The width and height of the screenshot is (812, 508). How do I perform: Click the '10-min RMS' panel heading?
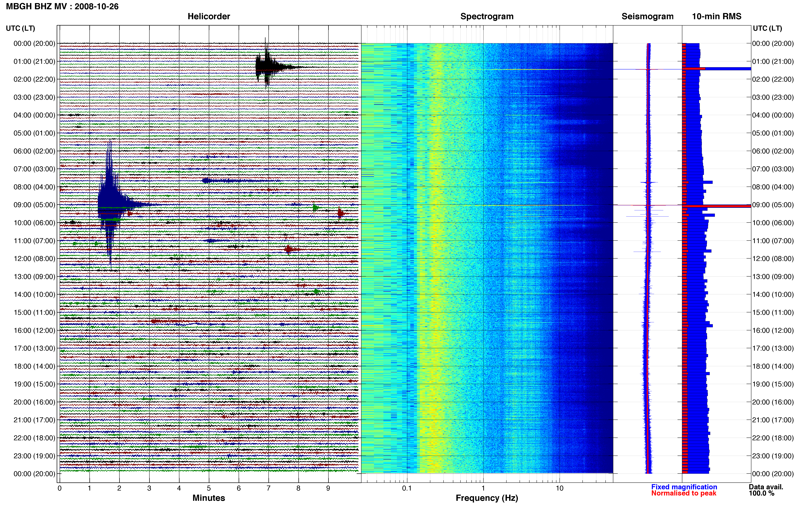[x=717, y=16]
